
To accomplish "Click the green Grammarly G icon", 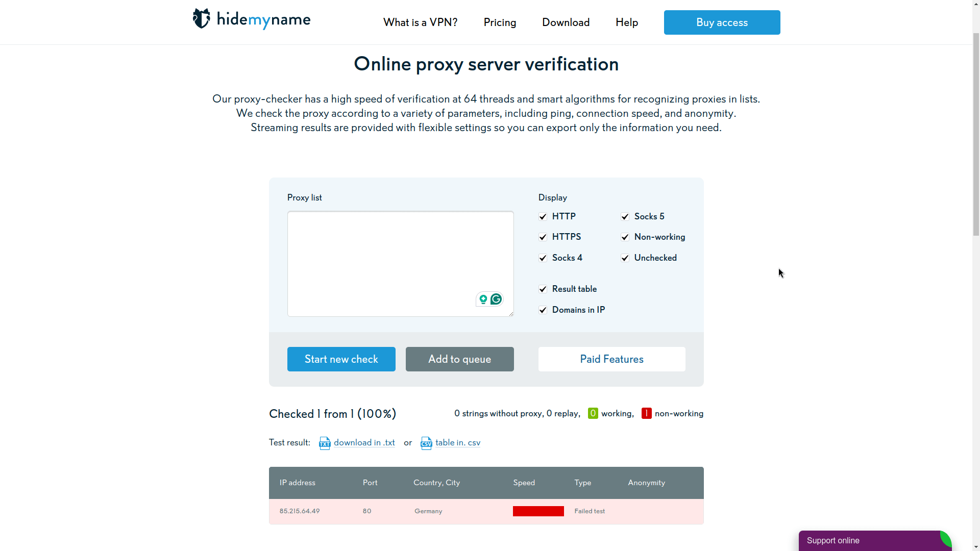I will [x=496, y=299].
